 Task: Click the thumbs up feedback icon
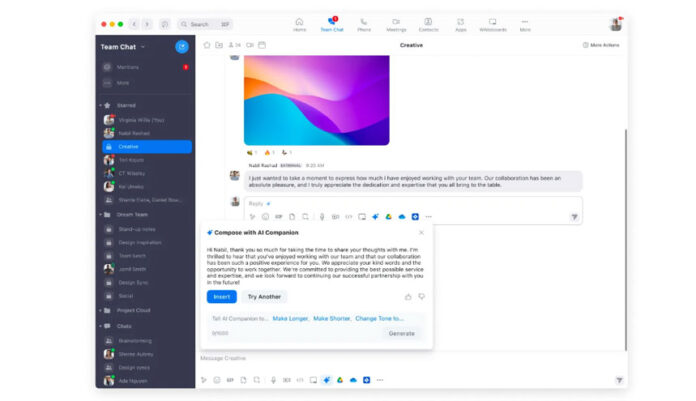408,296
